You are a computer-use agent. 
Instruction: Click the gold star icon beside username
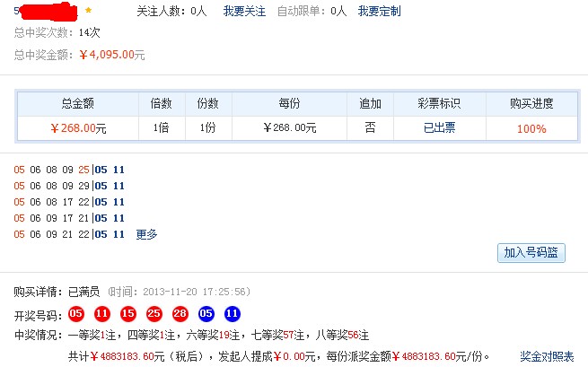(x=89, y=10)
